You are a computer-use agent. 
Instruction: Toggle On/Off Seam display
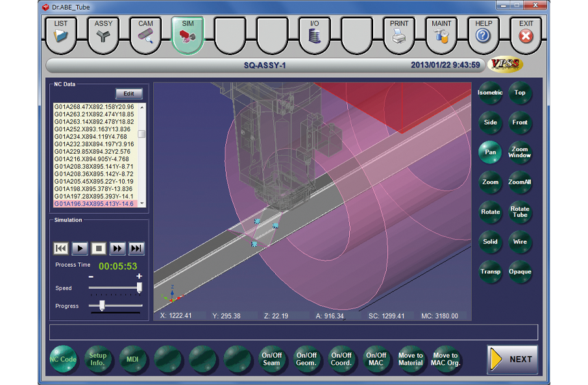[271, 359]
